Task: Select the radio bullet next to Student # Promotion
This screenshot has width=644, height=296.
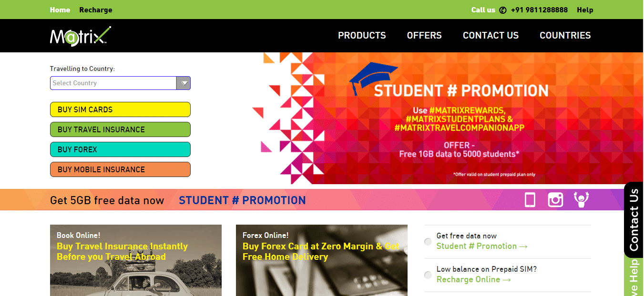Action: [x=428, y=242]
